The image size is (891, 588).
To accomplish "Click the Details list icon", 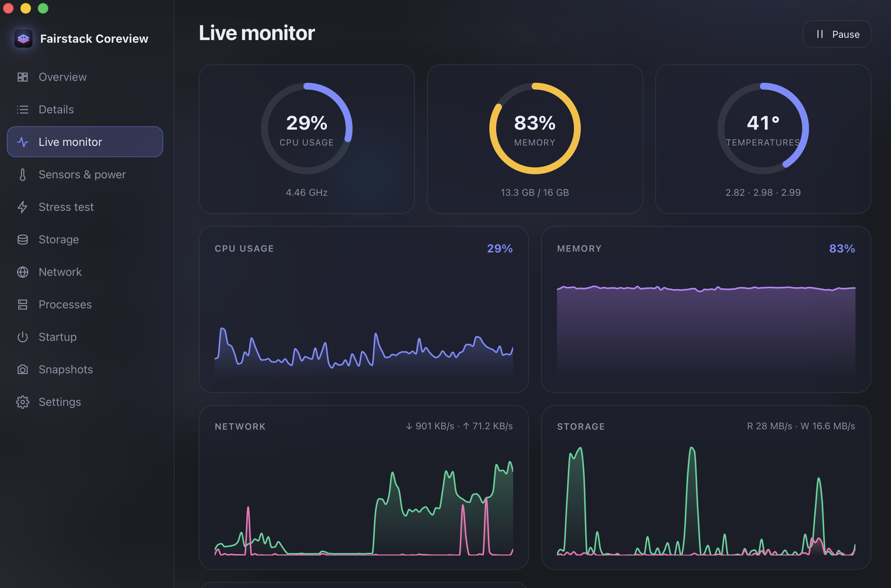I will (23, 110).
